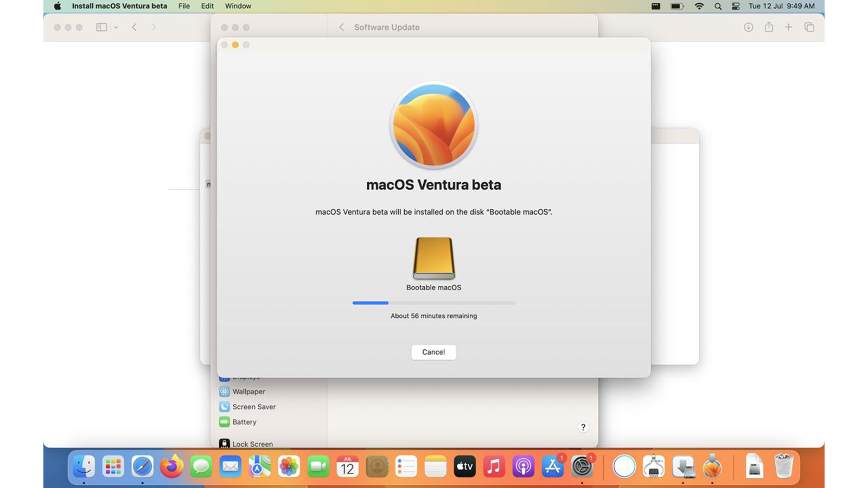
Task: Open the Window menu
Action: 238,6
